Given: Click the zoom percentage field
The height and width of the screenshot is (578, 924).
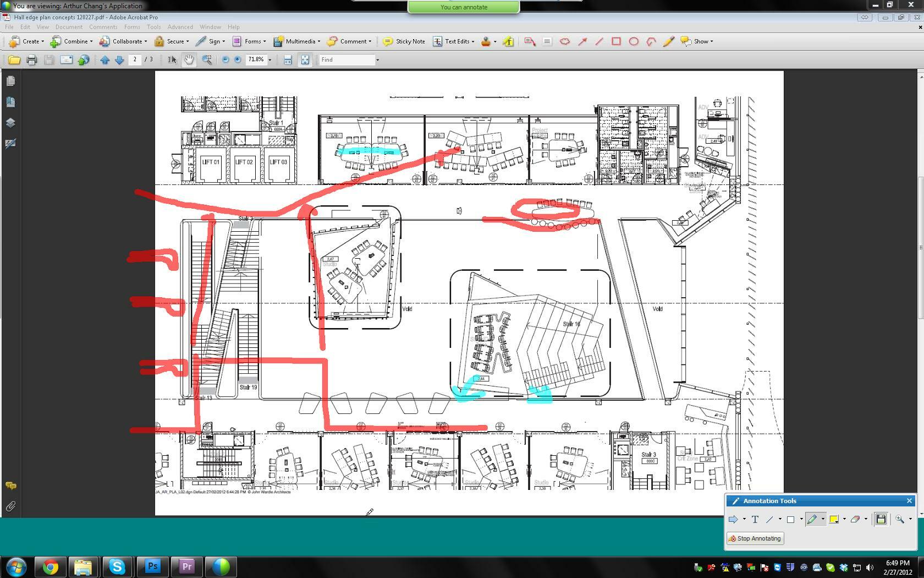Looking at the screenshot, I should 256,59.
